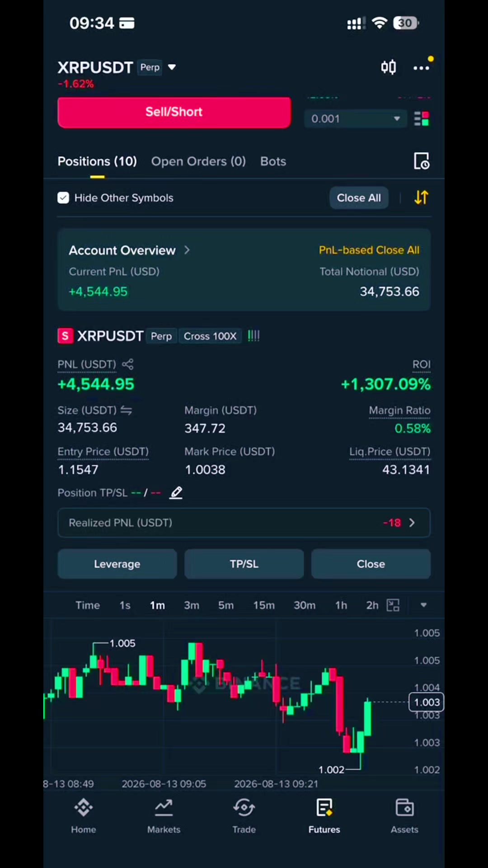488x868 pixels.
Task: Tap the Cross 100X leverage tag
Action: coord(210,336)
